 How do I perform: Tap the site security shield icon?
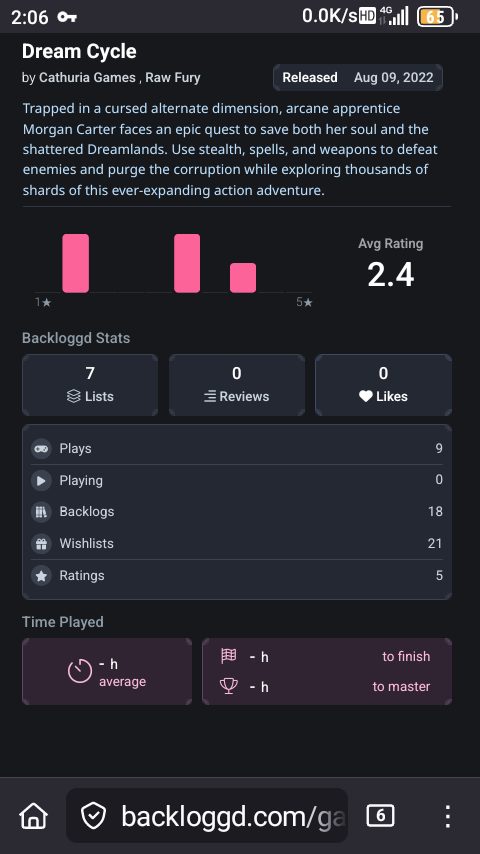(x=93, y=816)
